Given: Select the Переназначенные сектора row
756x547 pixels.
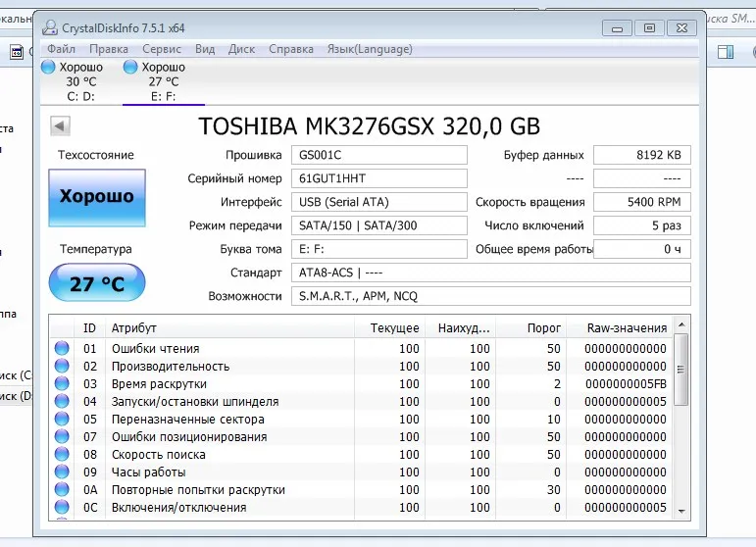Looking at the screenshot, I should pyautogui.click(x=361, y=420).
